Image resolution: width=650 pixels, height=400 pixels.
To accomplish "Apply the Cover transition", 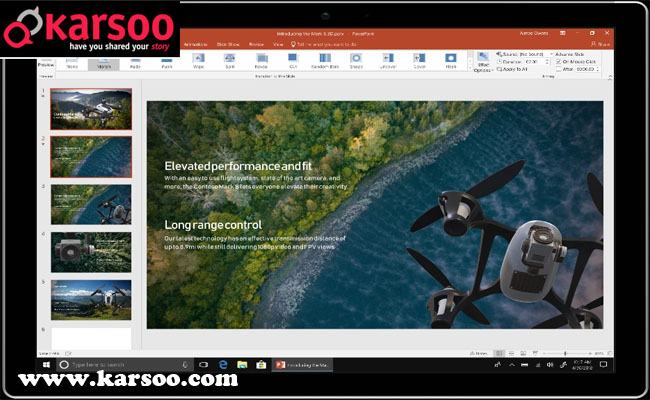I will [x=420, y=61].
